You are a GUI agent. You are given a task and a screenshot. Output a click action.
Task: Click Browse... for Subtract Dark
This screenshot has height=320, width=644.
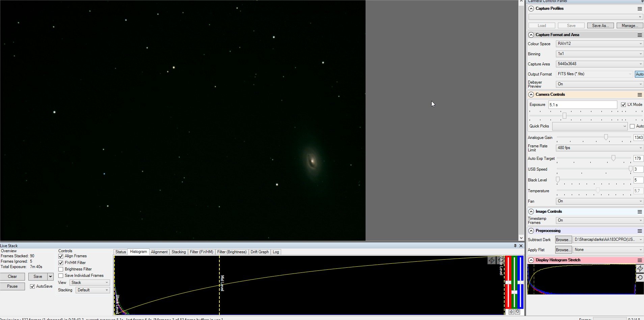[564, 240]
